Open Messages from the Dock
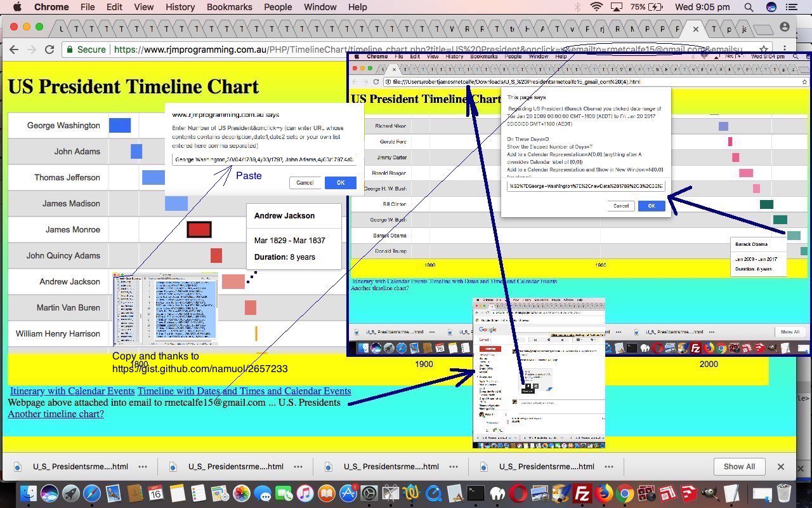The width and height of the screenshot is (812, 508). [263, 493]
